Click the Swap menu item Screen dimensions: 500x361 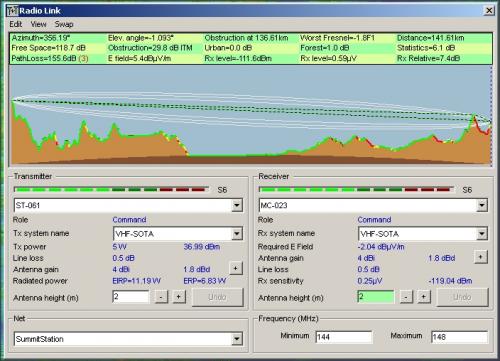click(x=64, y=24)
